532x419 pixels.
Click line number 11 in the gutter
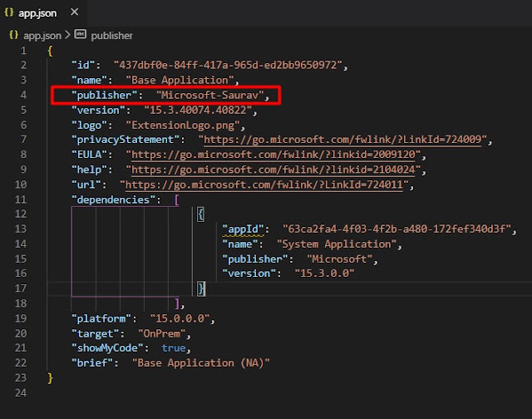pyautogui.click(x=20, y=200)
